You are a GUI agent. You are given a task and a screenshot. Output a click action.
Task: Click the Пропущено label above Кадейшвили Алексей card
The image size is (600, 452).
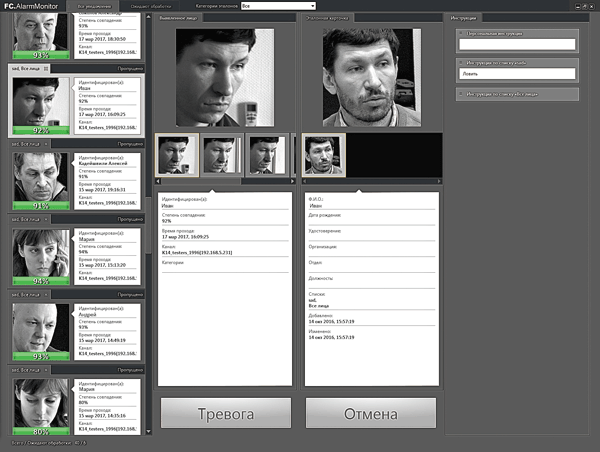click(x=130, y=144)
